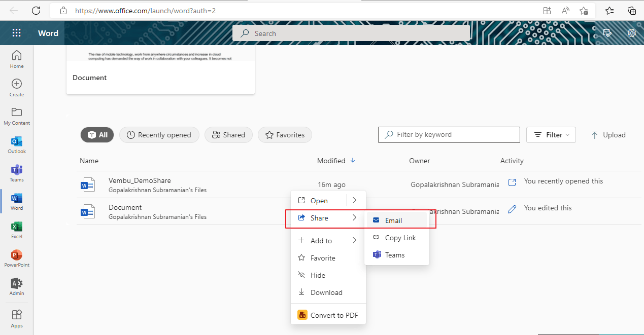Launch Excel from sidebar
644x335 pixels.
(x=17, y=230)
